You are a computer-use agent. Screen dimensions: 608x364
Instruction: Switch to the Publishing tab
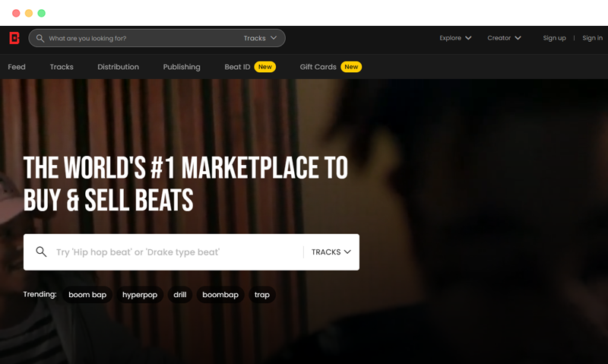tap(182, 67)
